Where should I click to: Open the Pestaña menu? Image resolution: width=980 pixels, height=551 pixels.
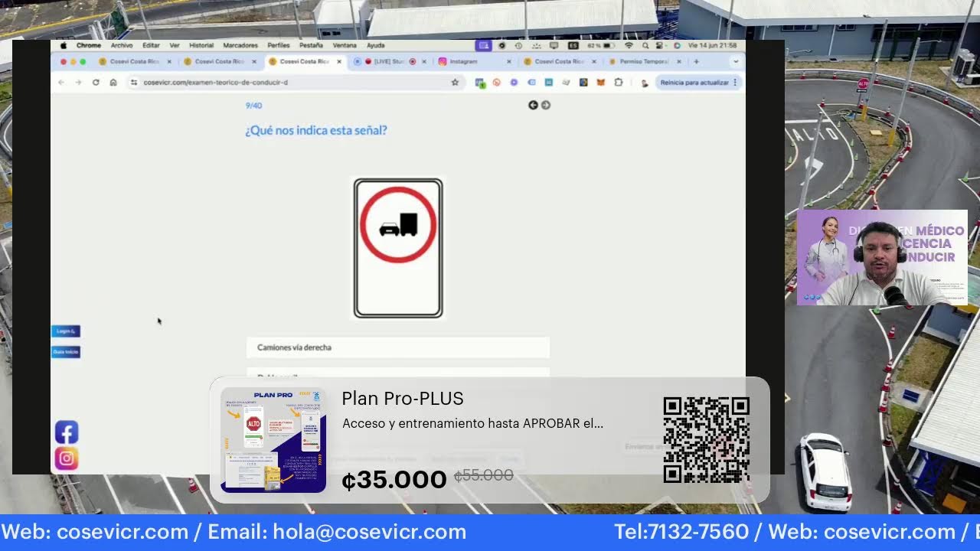pyautogui.click(x=311, y=45)
